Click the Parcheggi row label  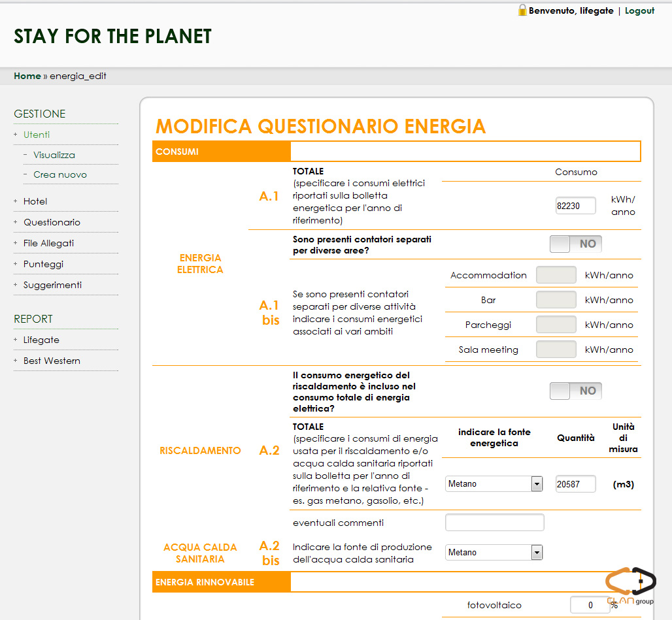tap(488, 325)
